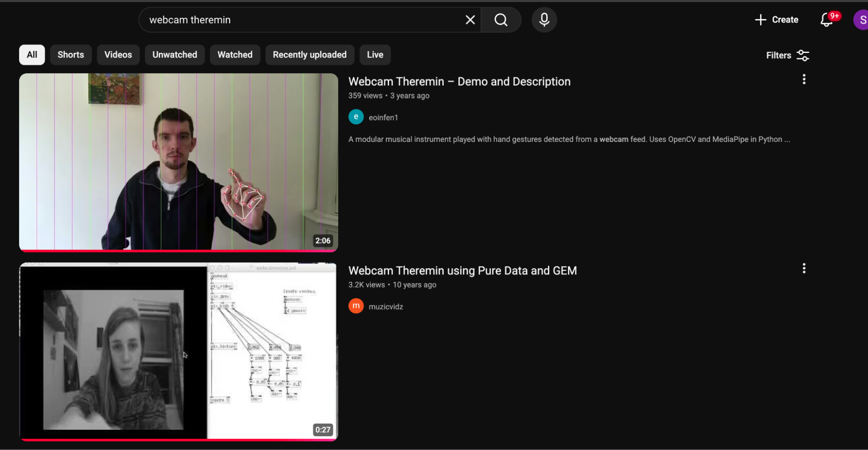868x450 pixels.
Task: Clear the search query with the X icon
Action: click(x=470, y=20)
